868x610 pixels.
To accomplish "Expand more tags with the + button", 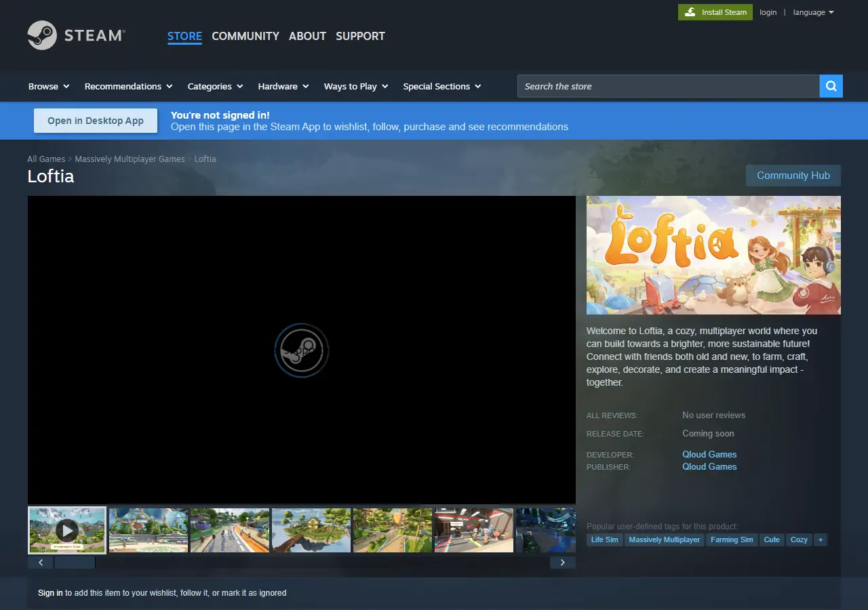I will [x=820, y=540].
